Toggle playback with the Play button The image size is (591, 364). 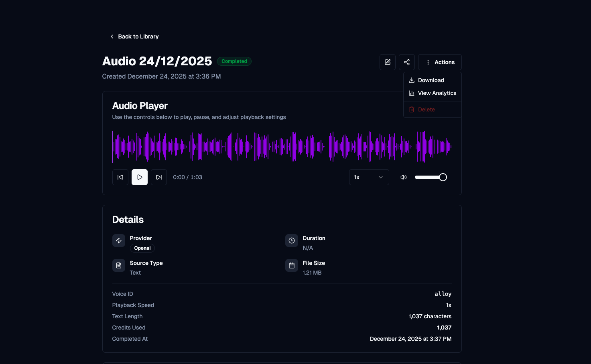(x=140, y=177)
